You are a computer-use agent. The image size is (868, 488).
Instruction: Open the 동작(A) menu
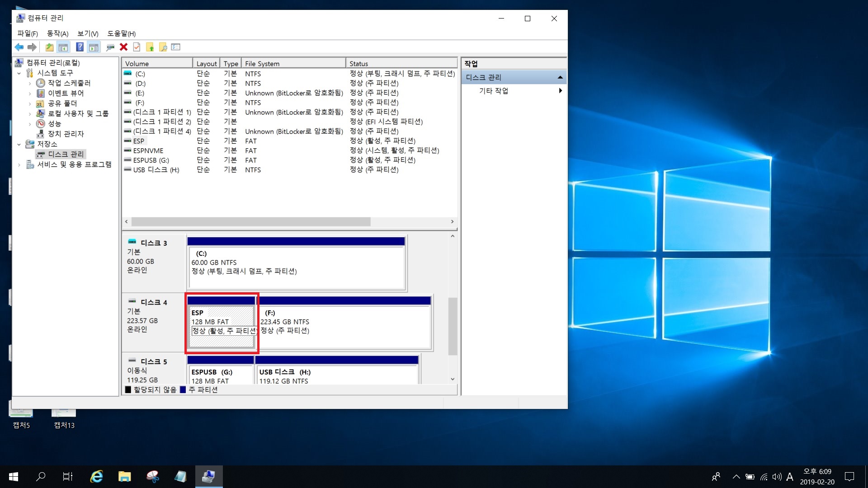(57, 33)
